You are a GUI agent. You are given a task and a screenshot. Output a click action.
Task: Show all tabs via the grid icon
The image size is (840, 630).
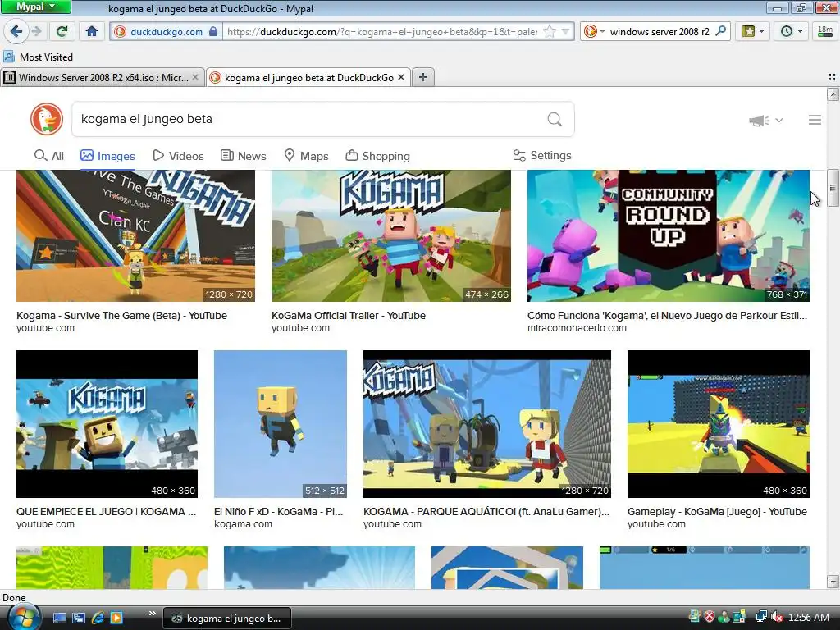coord(832,78)
